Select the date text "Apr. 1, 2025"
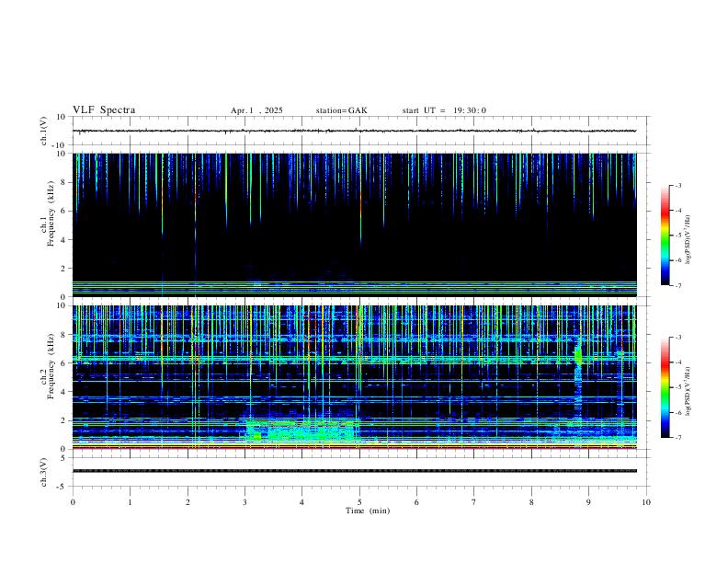728x563 pixels. [x=256, y=110]
